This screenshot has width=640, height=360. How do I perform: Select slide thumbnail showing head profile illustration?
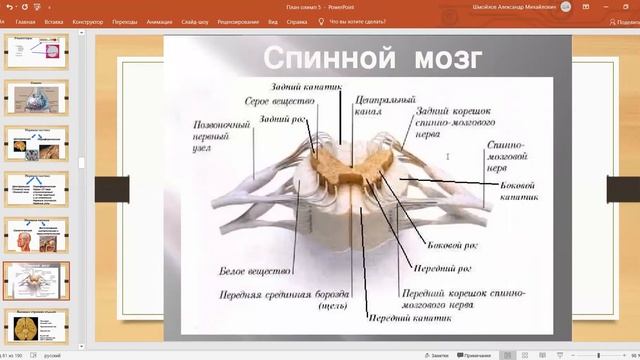(36, 235)
